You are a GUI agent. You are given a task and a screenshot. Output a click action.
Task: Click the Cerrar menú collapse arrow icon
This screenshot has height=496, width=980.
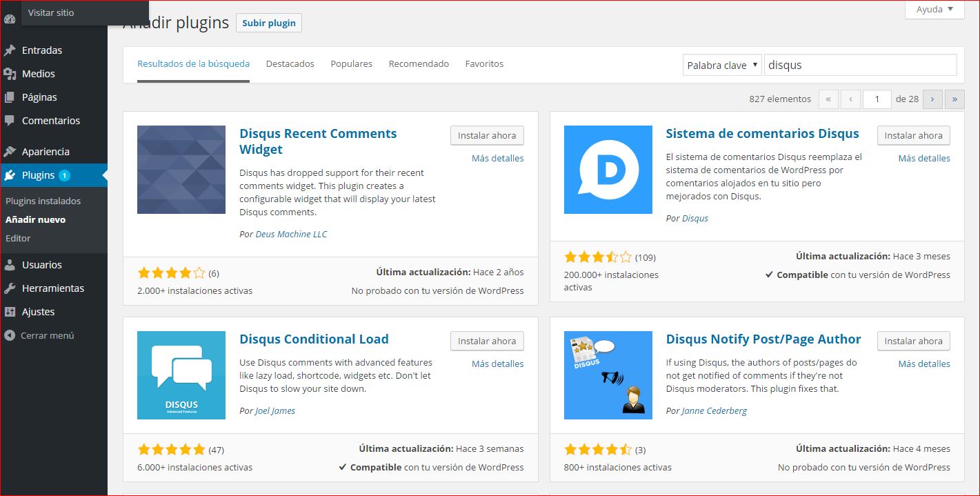point(10,335)
